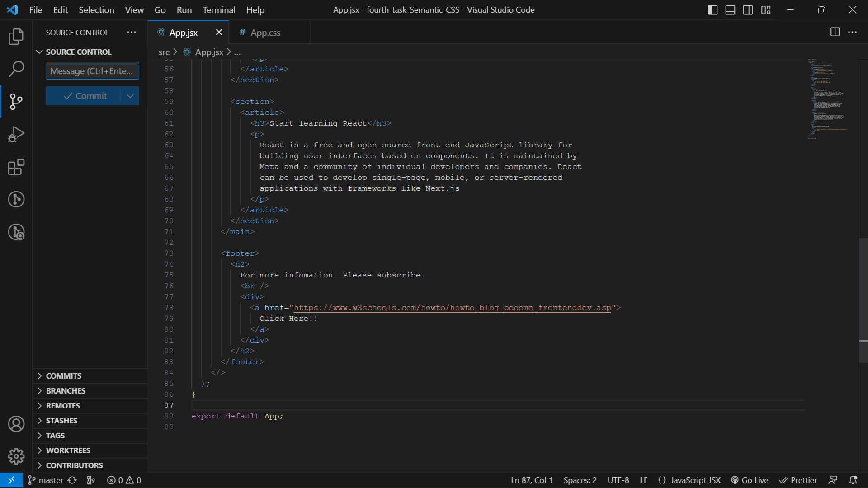Toggle the Secondary Side Bar

point(748,9)
